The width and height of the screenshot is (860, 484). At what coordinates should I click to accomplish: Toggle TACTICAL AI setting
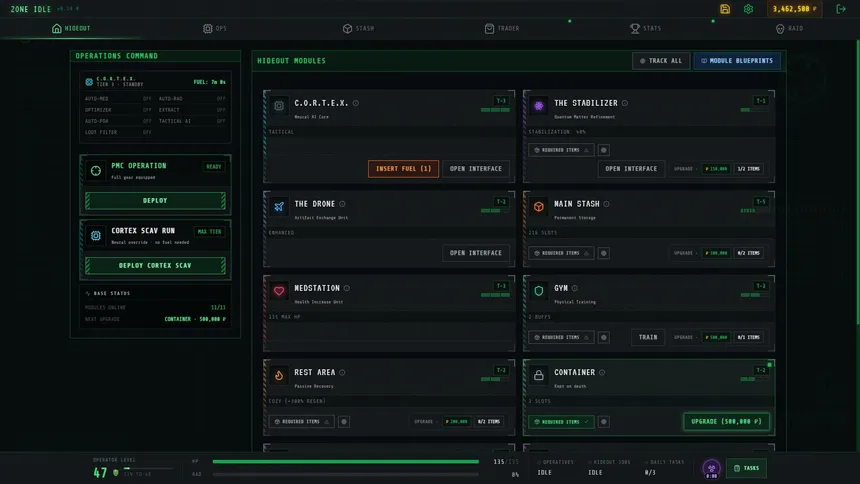(192, 121)
